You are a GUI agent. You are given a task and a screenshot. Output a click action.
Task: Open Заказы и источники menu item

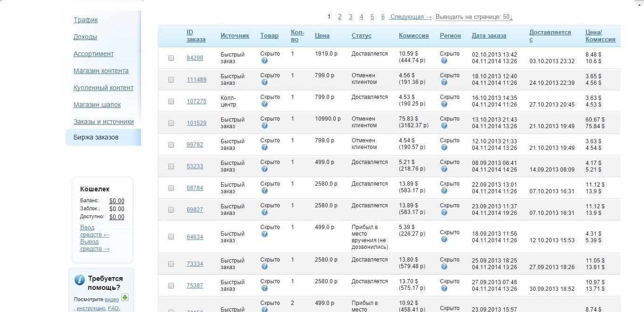tap(104, 122)
